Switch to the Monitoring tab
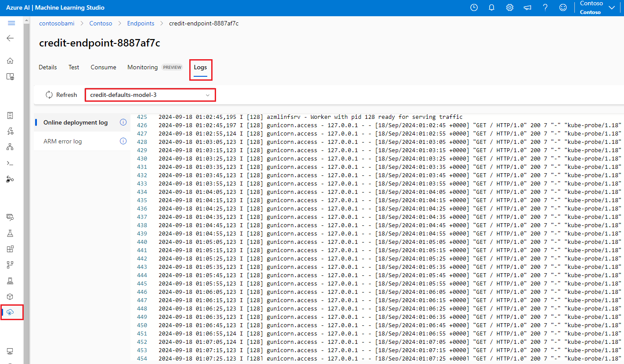624x364 pixels. point(142,67)
